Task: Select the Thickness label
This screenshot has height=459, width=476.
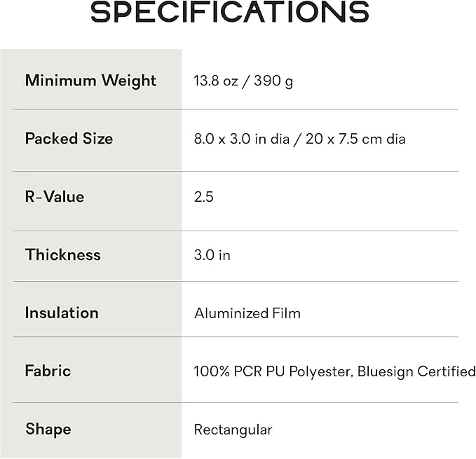Action: [x=63, y=254]
